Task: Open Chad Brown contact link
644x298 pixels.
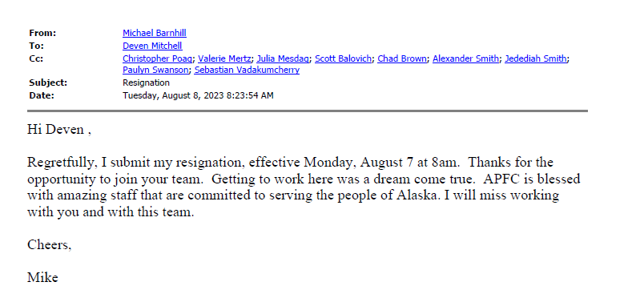Action: click(x=401, y=58)
